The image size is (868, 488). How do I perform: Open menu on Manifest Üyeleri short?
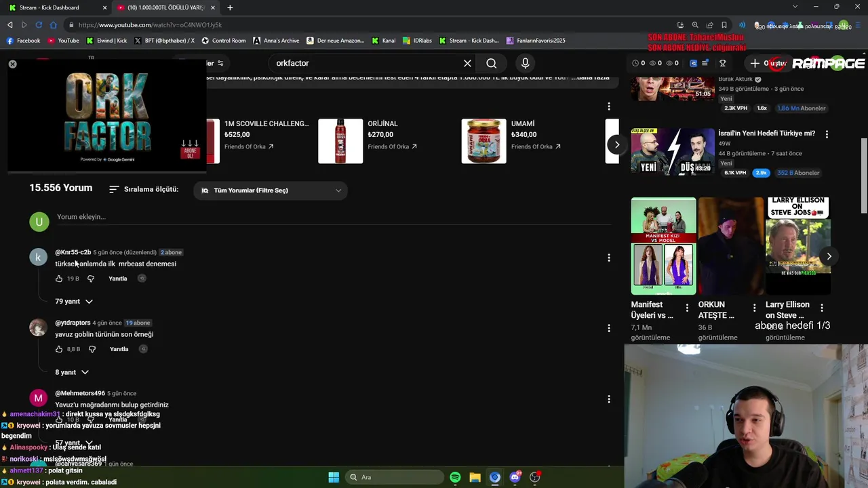(687, 308)
